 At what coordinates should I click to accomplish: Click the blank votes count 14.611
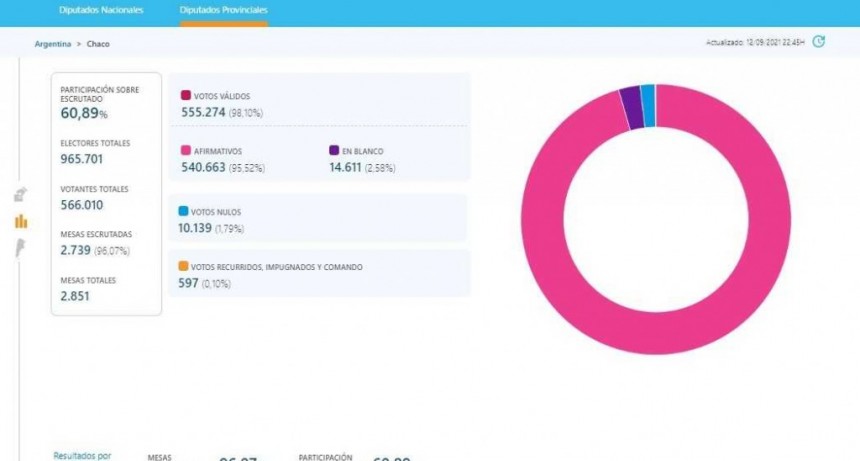tap(345, 167)
